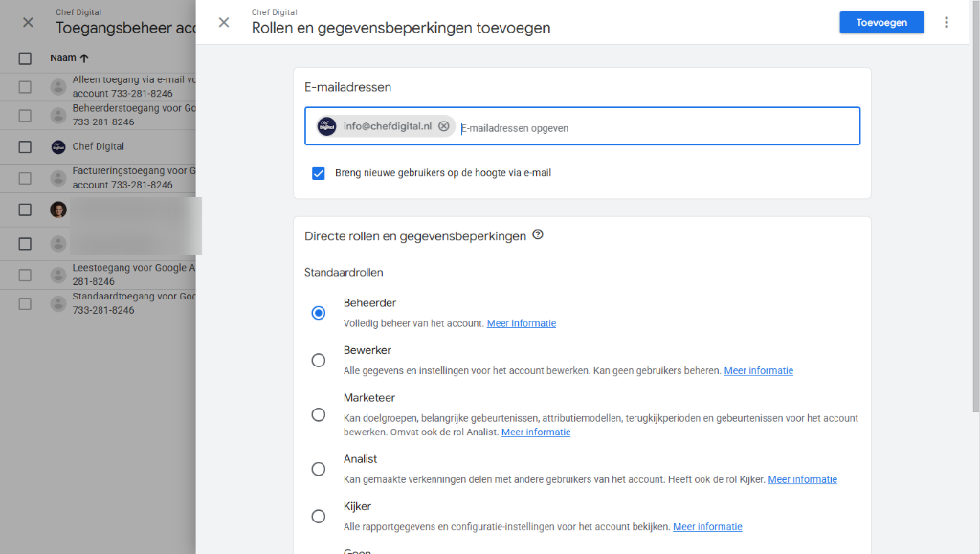Click avatar for Leestoegang row
The image size is (980, 554).
click(x=58, y=275)
